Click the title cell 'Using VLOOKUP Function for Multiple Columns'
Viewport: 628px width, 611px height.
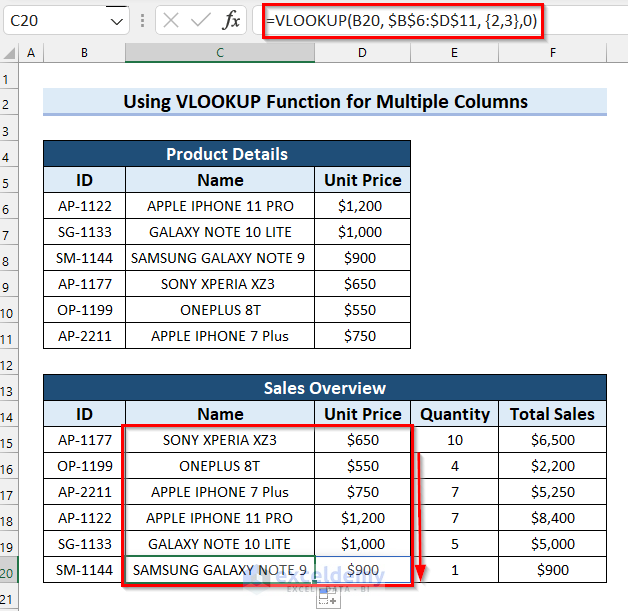pyautogui.click(x=324, y=102)
